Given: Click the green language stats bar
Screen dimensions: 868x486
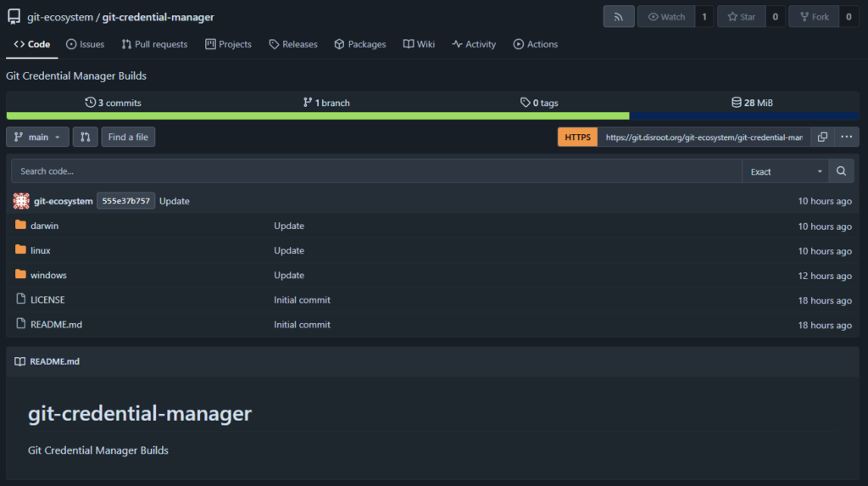Looking at the screenshot, I should click(x=318, y=116).
